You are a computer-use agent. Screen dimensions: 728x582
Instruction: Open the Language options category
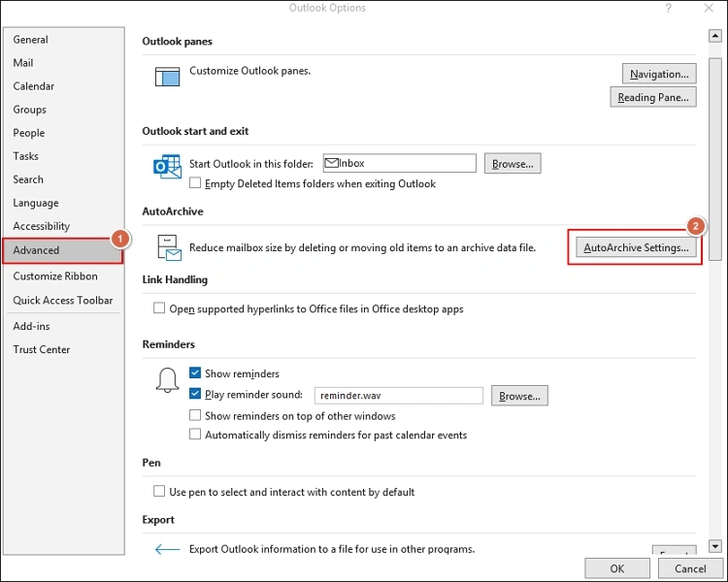coord(63,203)
